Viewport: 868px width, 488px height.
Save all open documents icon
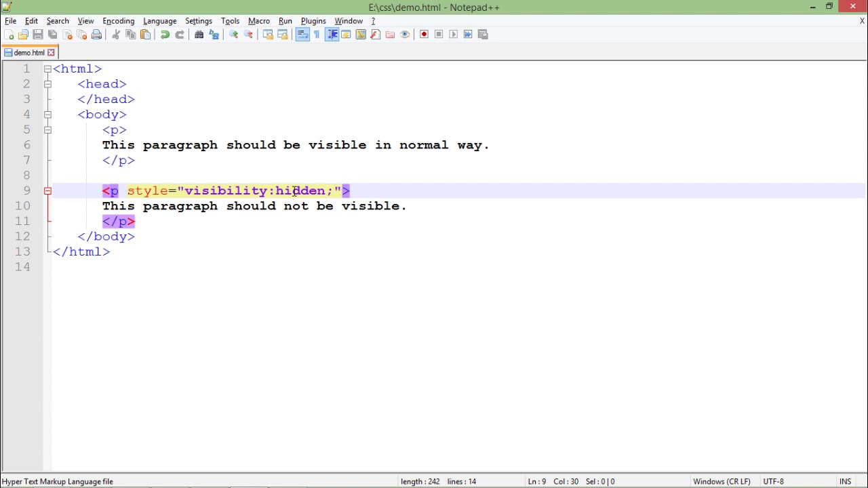[53, 35]
